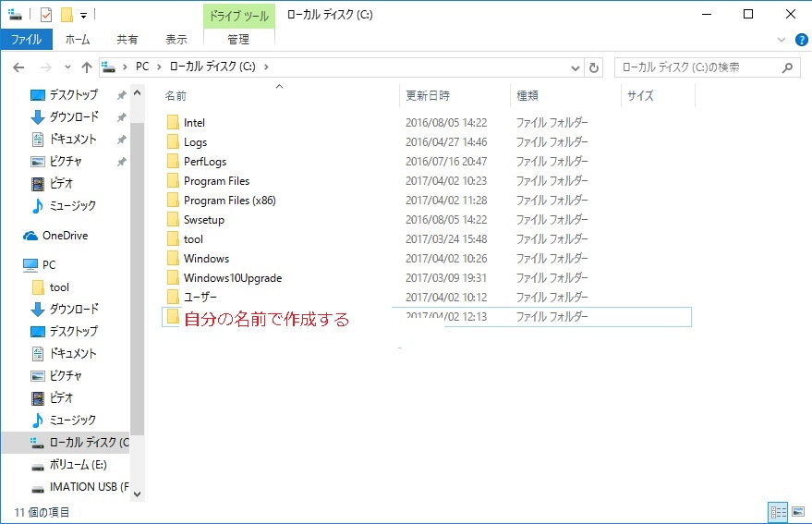The width and height of the screenshot is (812, 524).
Task: Click the Up one level arrow
Action: (87, 67)
